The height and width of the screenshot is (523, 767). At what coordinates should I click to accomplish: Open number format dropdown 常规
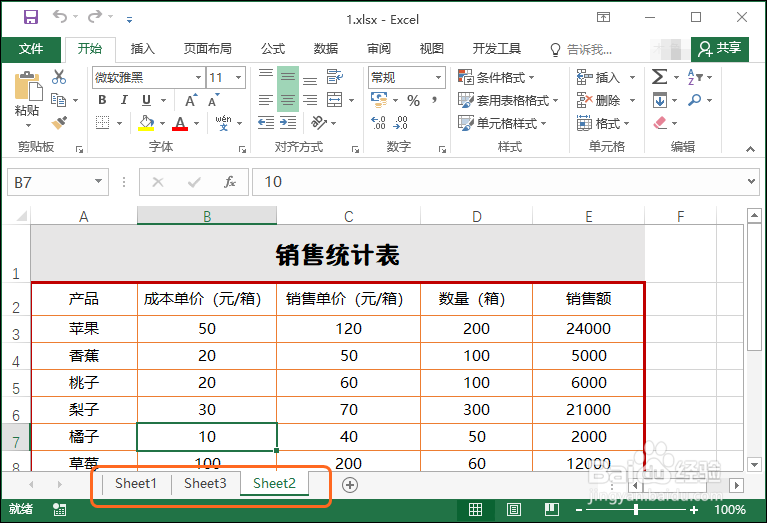coord(438,77)
